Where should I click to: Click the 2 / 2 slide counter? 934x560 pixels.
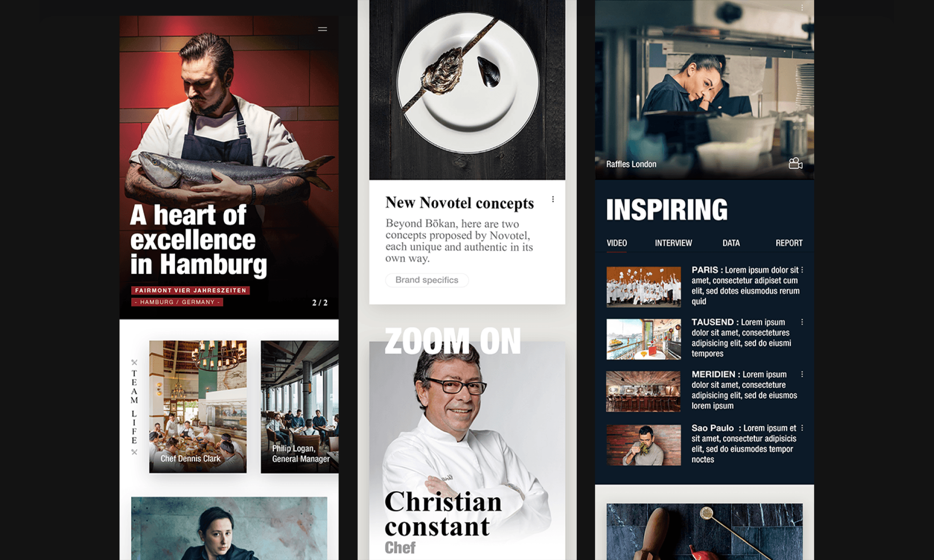(320, 303)
